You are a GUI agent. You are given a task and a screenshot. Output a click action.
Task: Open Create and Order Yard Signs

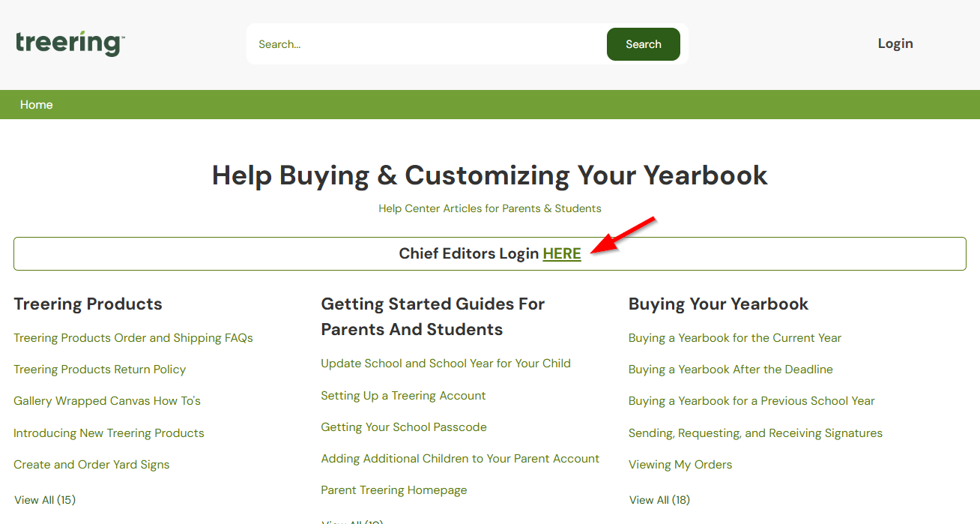(91, 465)
